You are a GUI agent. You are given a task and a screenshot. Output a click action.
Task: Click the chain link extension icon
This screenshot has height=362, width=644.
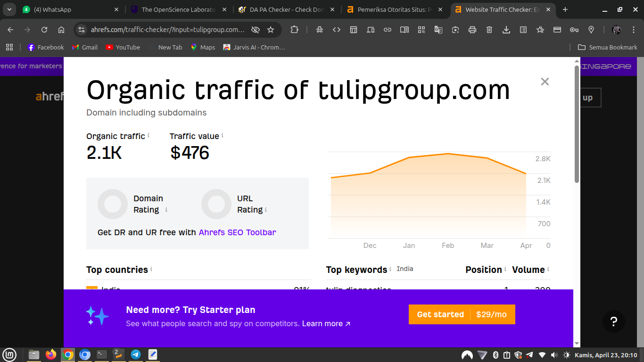(388, 30)
